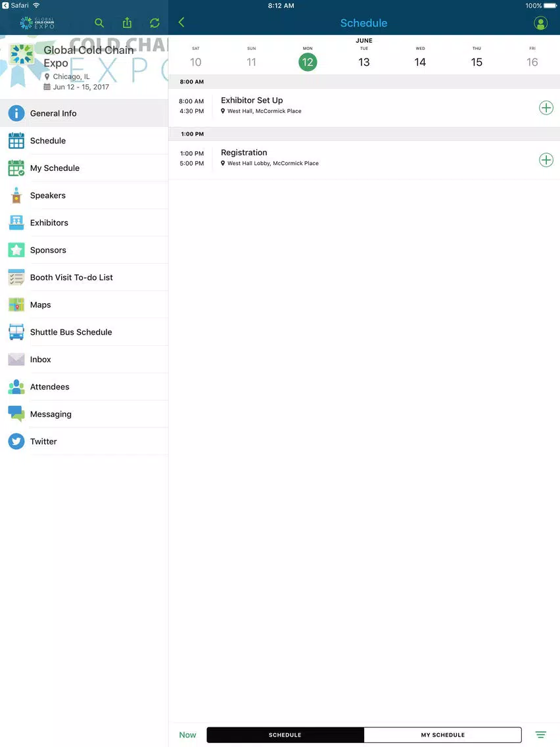
Task: Jump to Now in the schedule
Action: (187, 735)
